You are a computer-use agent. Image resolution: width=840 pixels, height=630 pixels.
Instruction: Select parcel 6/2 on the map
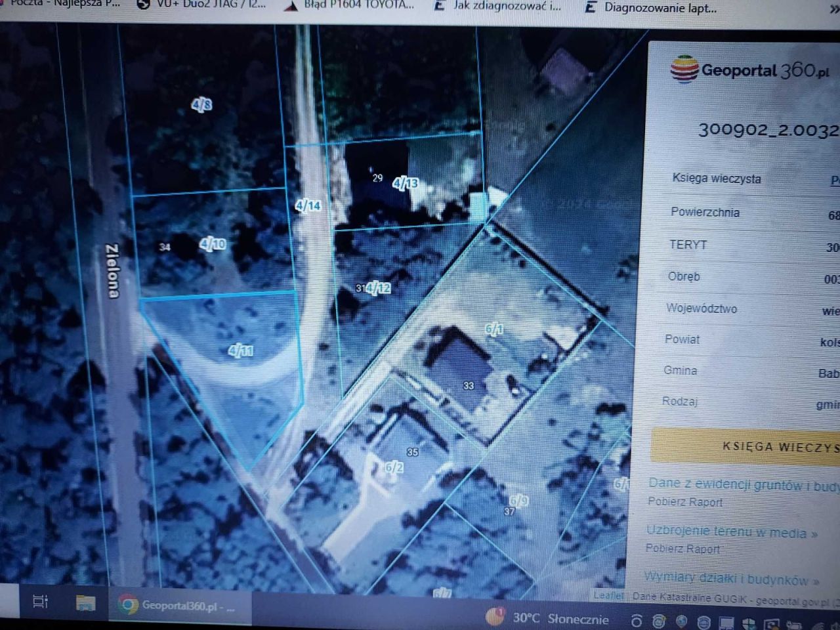point(394,467)
